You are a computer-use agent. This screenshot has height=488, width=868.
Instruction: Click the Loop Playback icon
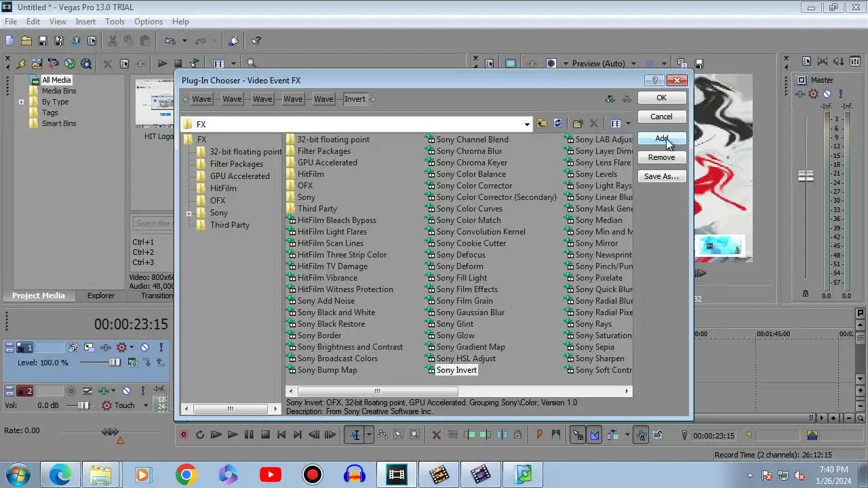click(199, 434)
